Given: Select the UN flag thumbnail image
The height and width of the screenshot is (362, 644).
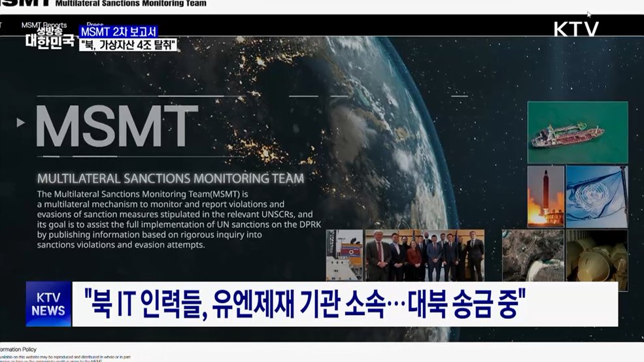Looking at the screenshot, I should (596, 196).
